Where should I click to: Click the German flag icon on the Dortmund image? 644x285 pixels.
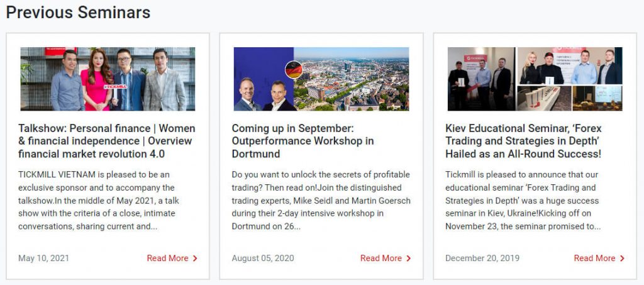[x=293, y=69]
